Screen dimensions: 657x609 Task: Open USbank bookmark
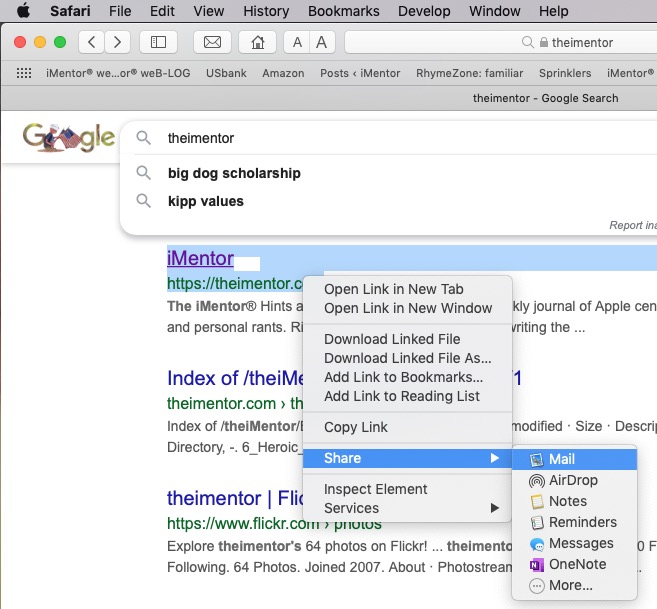pyautogui.click(x=226, y=73)
